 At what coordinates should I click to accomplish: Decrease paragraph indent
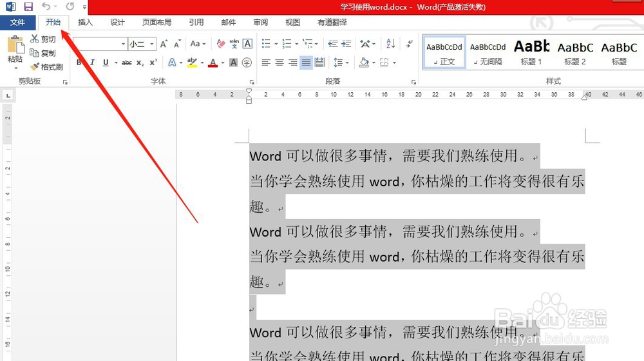pos(333,44)
